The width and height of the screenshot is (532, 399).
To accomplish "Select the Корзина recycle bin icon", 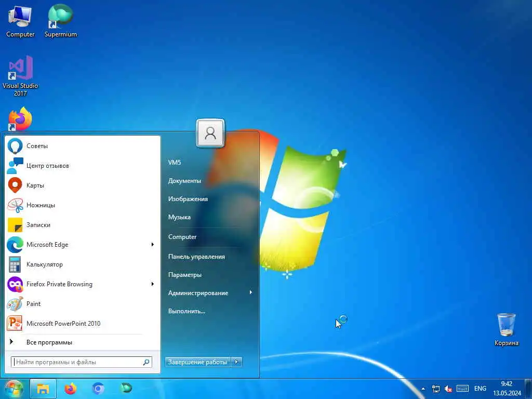I will 506,329.
